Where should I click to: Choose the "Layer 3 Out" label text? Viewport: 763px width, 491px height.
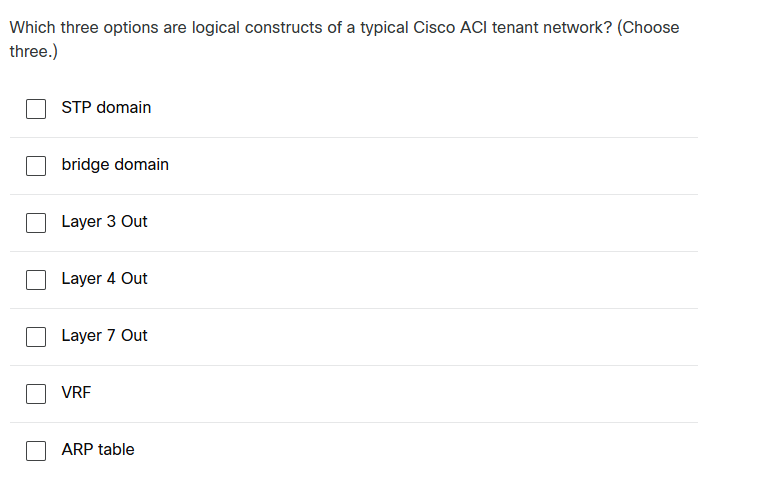tap(104, 221)
